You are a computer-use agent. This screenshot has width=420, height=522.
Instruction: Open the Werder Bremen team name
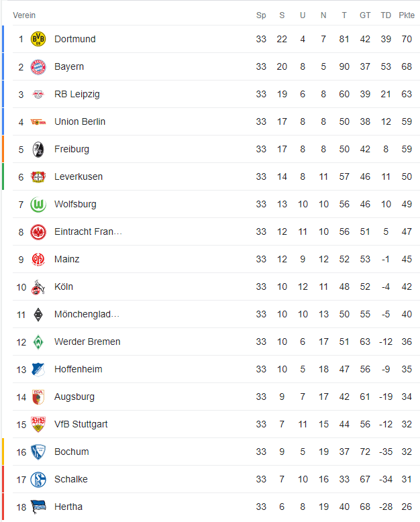(87, 342)
